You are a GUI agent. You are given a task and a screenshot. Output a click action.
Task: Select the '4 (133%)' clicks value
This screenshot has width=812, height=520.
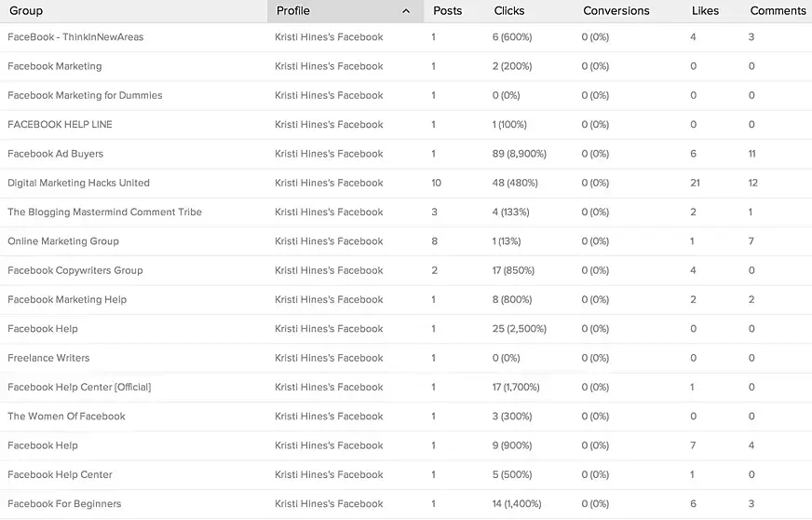510,212
